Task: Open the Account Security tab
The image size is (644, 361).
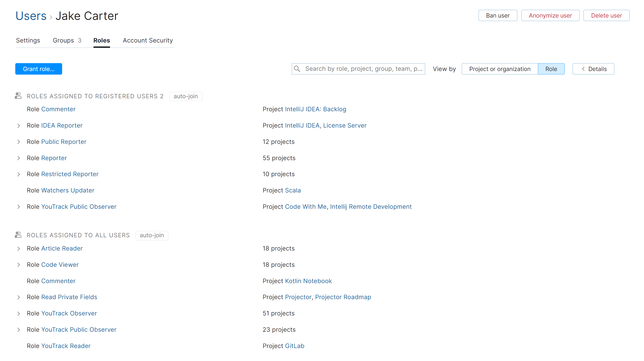Action: click(148, 40)
